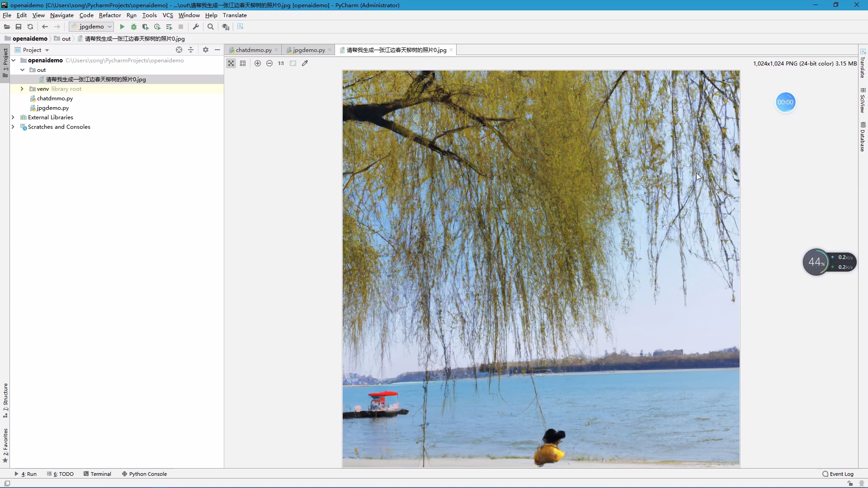868x488 pixels.
Task: Zoom in on the image with plus icon
Action: click(258, 63)
